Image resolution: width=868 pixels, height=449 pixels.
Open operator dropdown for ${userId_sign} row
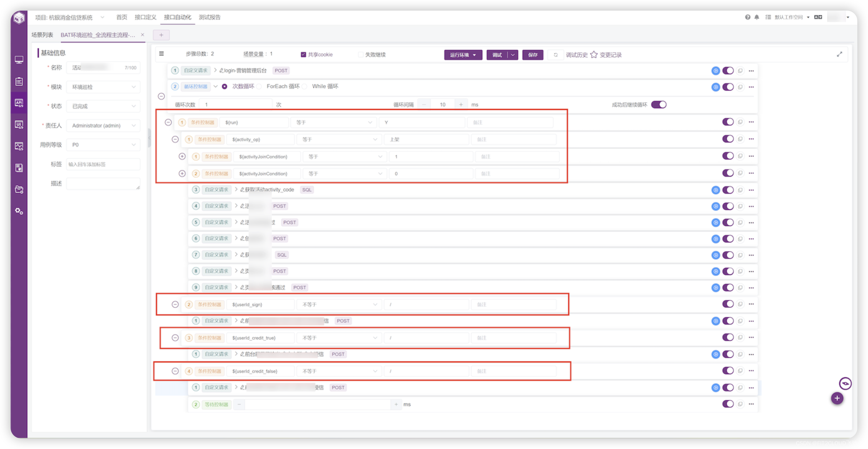(x=339, y=305)
